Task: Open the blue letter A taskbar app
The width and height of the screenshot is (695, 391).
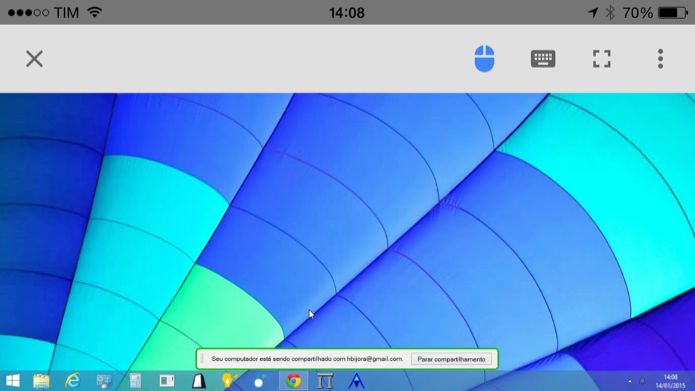Action: 356,381
